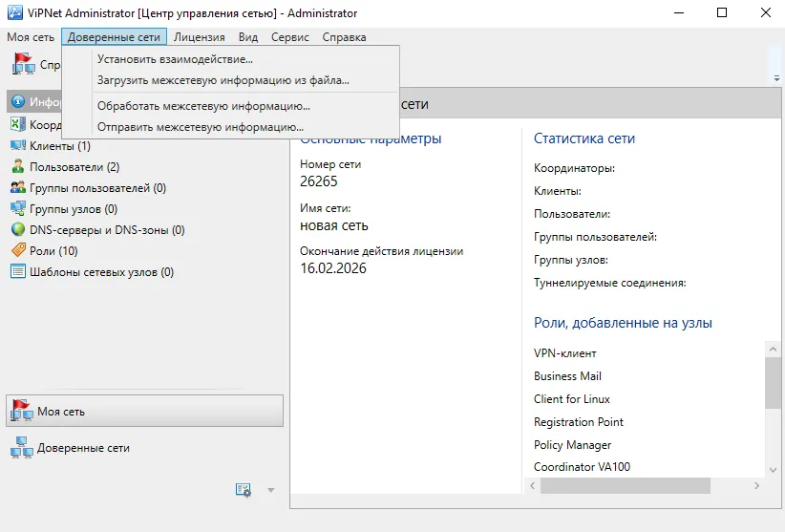Click the Группы узлов icon
This screenshot has width=785, height=532.
(18, 209)
